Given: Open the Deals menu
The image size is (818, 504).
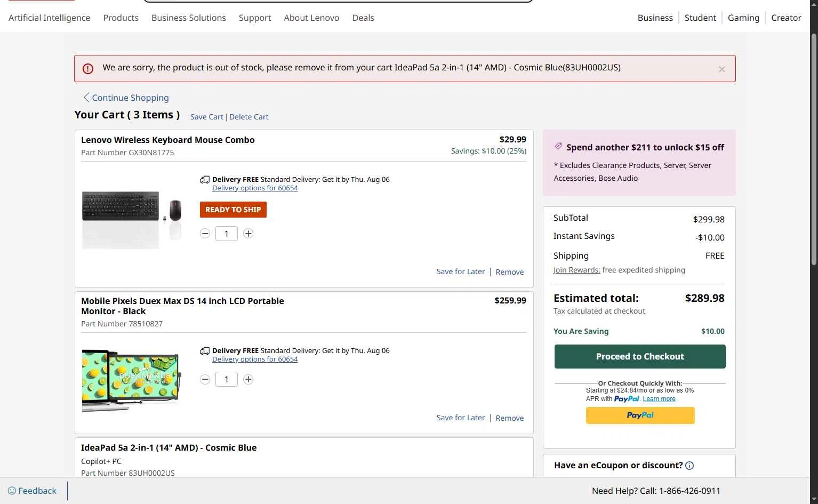Looking at the screenshot, I should (363, 18).
